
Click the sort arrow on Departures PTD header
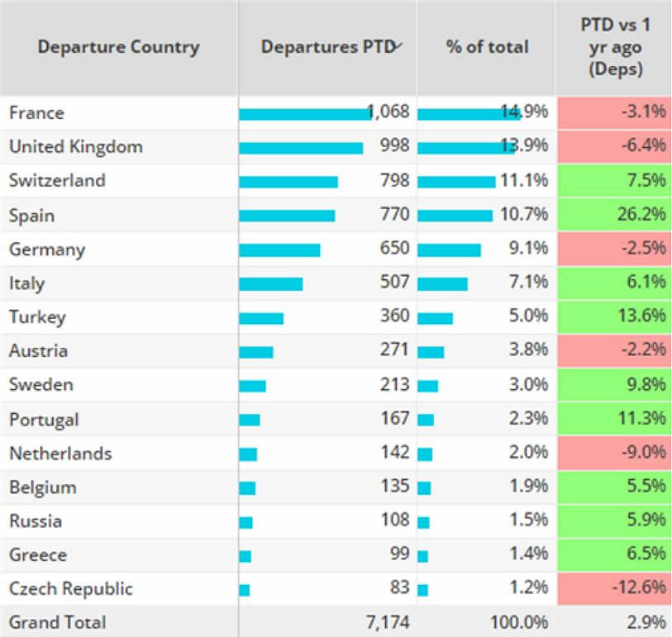coord(399,45)
